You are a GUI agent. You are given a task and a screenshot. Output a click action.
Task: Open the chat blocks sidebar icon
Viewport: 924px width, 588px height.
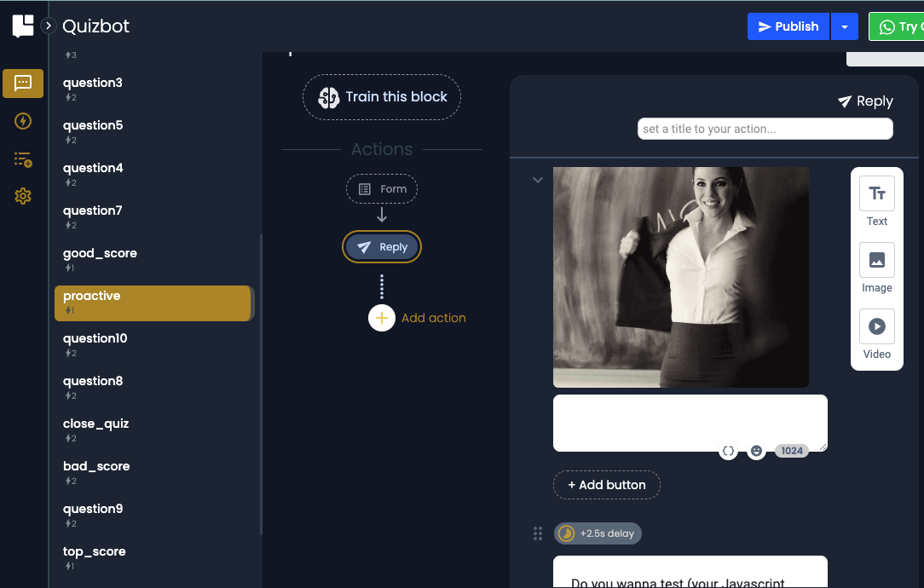pyautogui.click(x=23, y=83)
